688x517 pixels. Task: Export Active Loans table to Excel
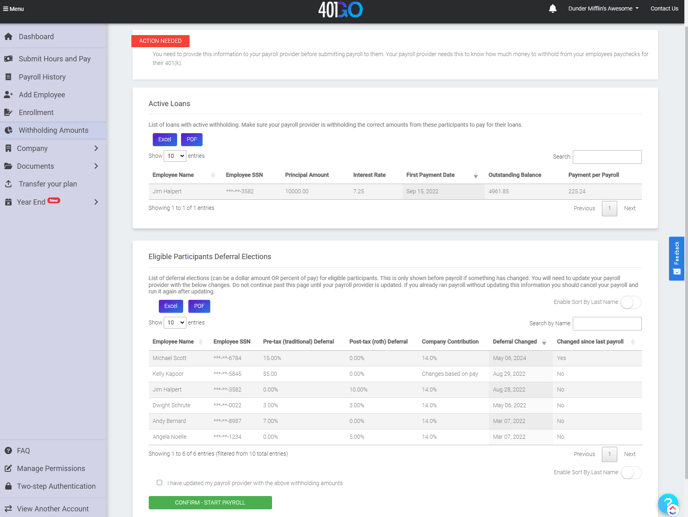[x=164, y=140]
